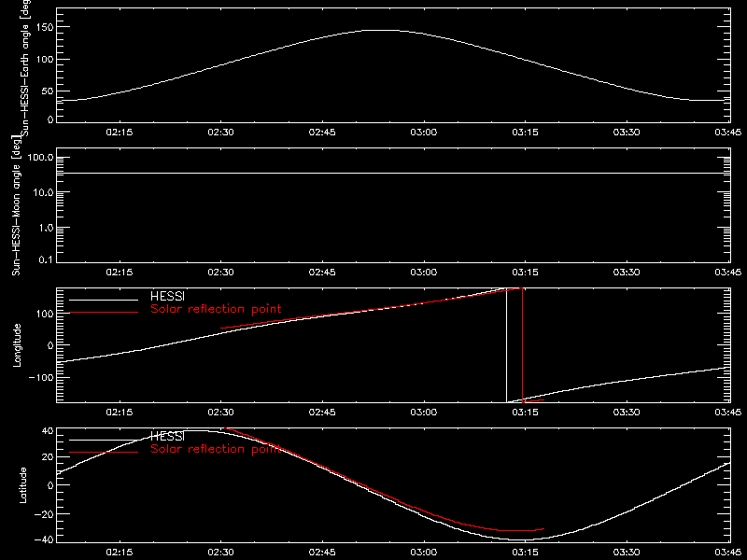747x560 pixels.
Task: Click HESSI legend text in Longitude plot
Action: tap(168, 296)
